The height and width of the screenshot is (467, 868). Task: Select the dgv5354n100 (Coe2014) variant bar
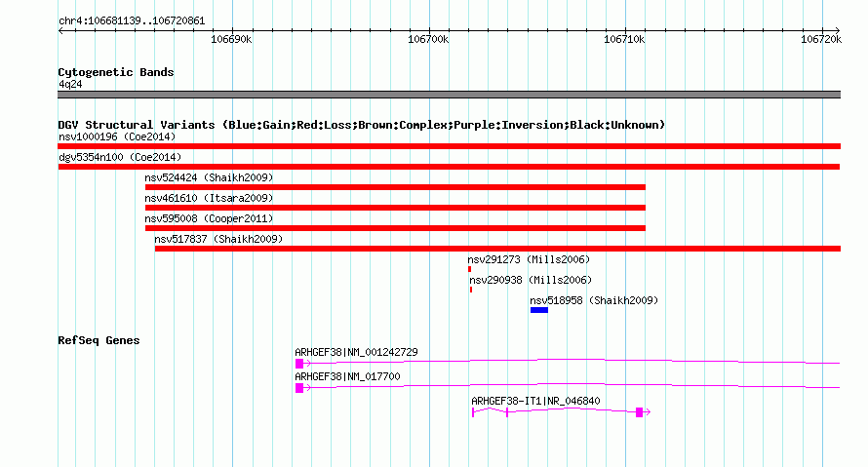point(449,167)
